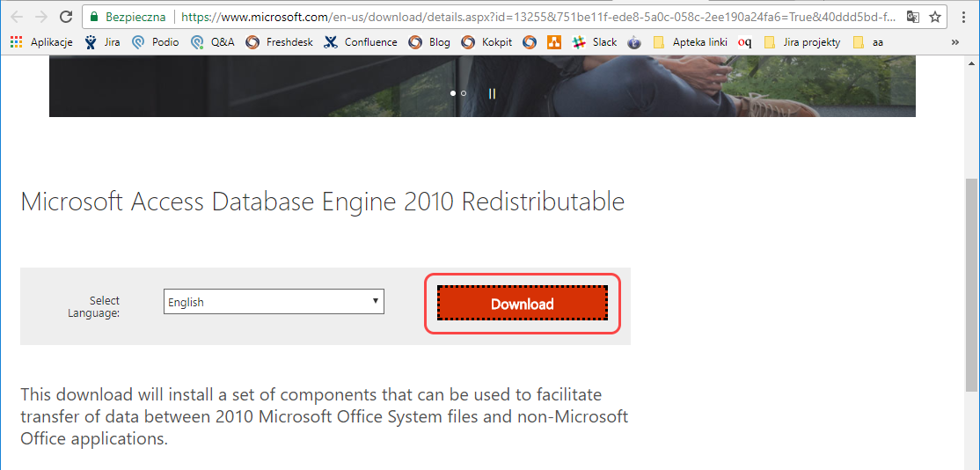Click the page vertical scrollbar thumb
The width and height of the screenshot is (980, 470).
point(971,282)
